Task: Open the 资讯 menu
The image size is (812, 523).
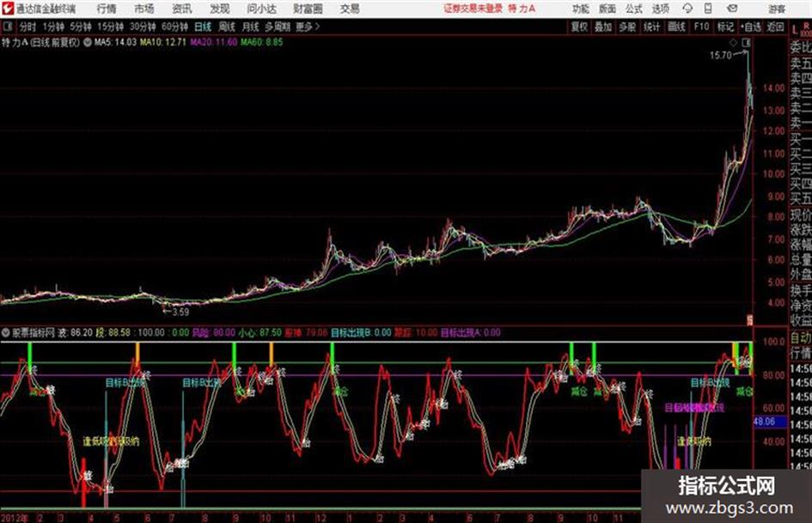Action: click(x=182, y=9)
